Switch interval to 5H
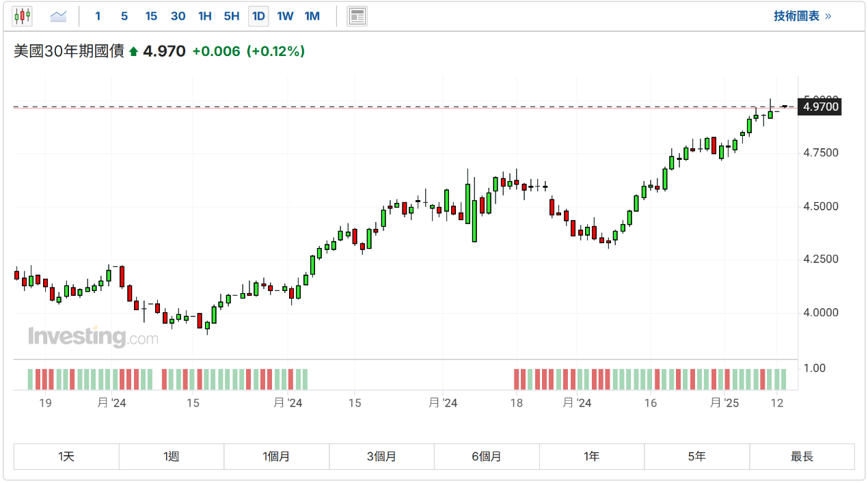This screenshot has width=868, height=483. pos(232,16)
